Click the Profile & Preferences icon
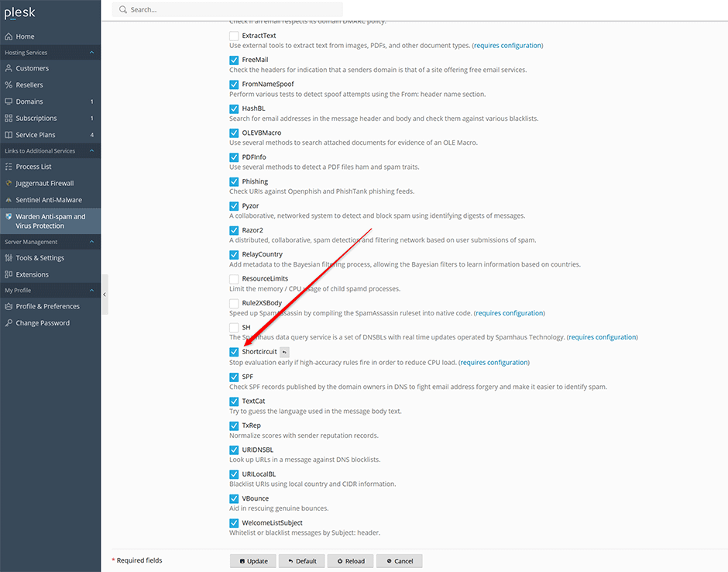This screenshot has height=572, width=728. pos(9,306)
